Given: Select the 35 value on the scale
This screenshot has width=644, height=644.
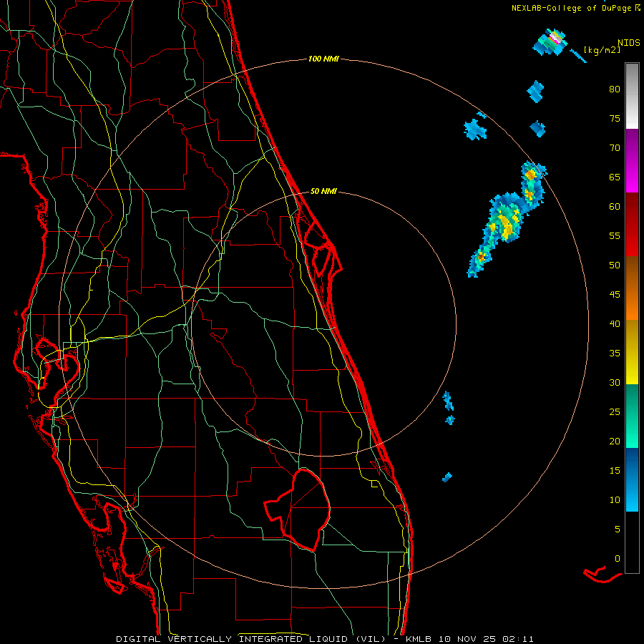Looking at the screenshot, I should (615, 353).
